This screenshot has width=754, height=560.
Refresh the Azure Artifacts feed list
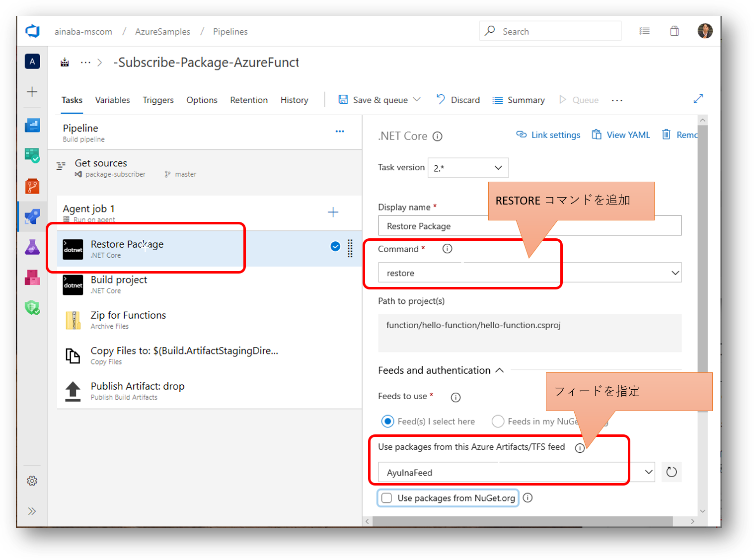click(672, 472)
